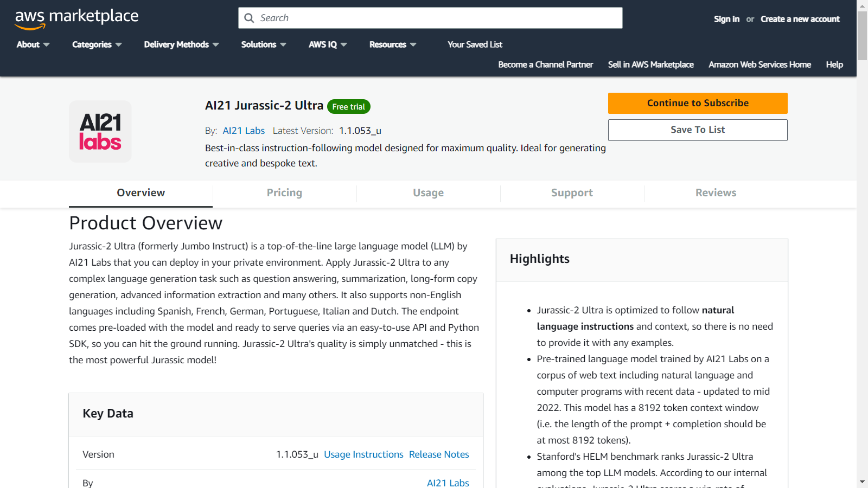Open the Release Notes link
Viewport: 868px width, 488px height.
(x=439, y=454)
